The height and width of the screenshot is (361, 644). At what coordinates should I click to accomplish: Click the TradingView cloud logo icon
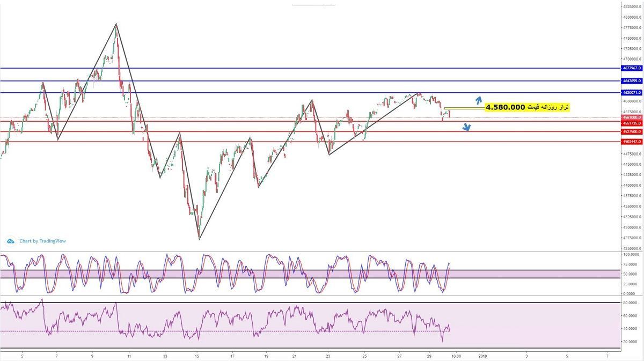tap(11, 241)
